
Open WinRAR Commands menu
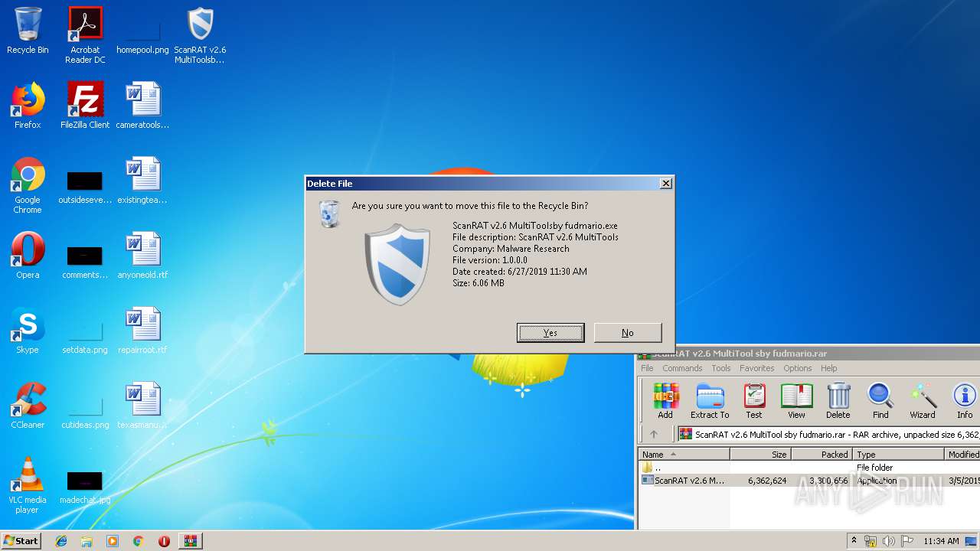click(x=682, y=368)
